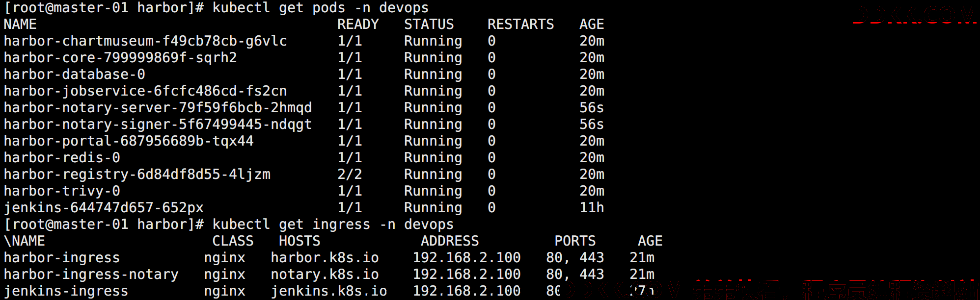Select pod name harbor-database-0
The image size is (980, 300).
point(75,75)
